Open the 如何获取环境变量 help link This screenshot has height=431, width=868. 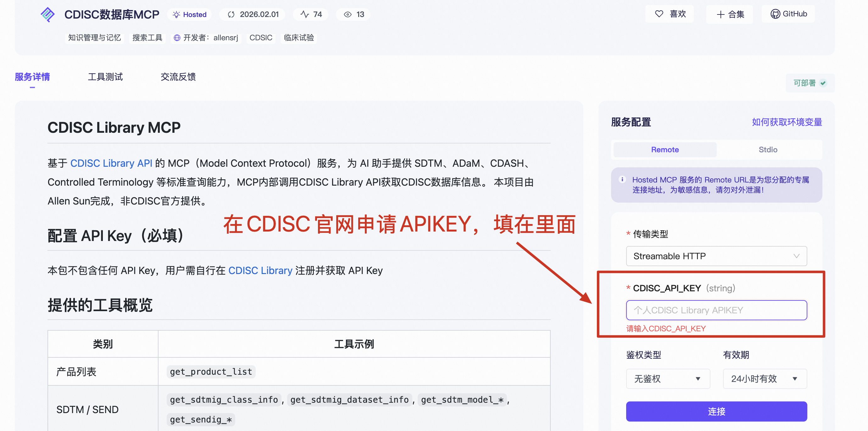[x=787, y=122]
